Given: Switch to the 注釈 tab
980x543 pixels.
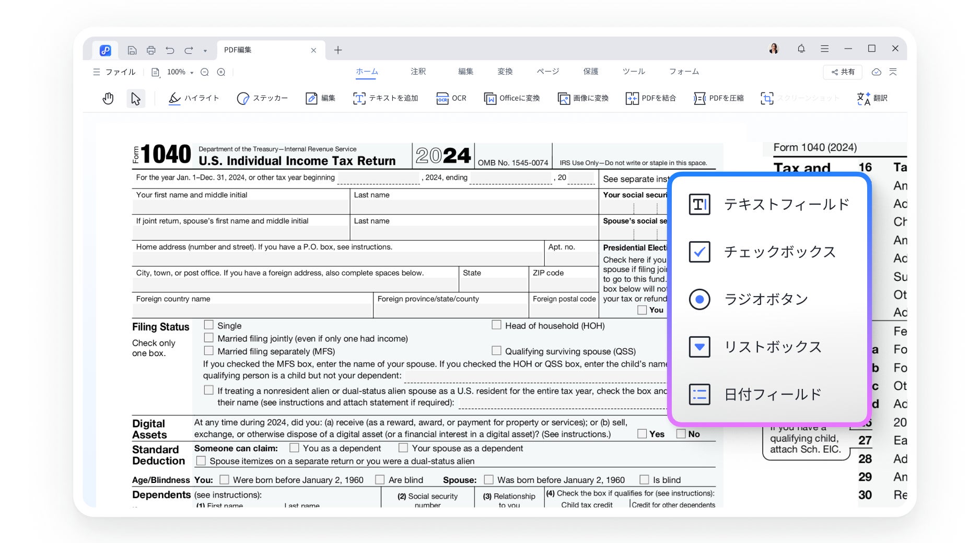Looking at the screenshot, I should (418, 72).
